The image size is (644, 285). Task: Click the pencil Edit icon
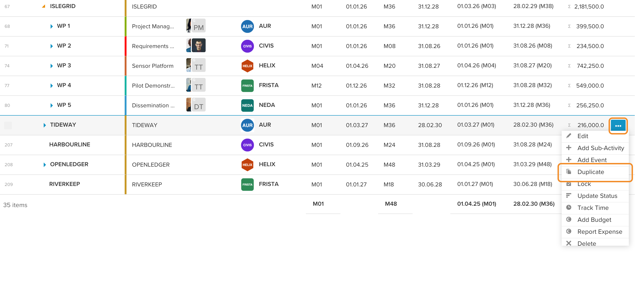pos(569,136)
